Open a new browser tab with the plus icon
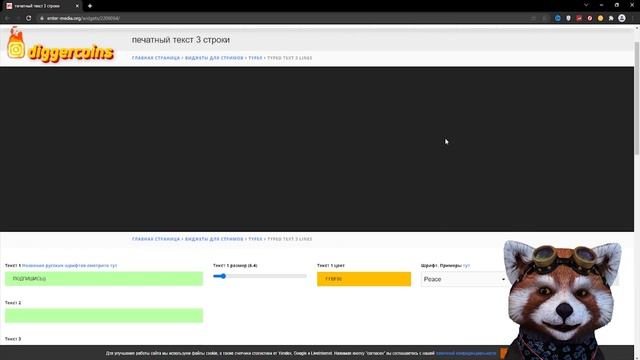 point(90,6)
